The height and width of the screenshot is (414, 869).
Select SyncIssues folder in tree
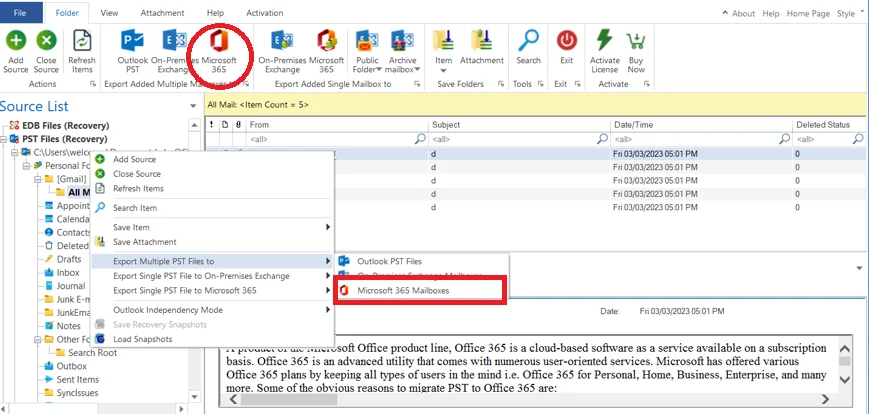pyautogui.click(x=77, y=393)
